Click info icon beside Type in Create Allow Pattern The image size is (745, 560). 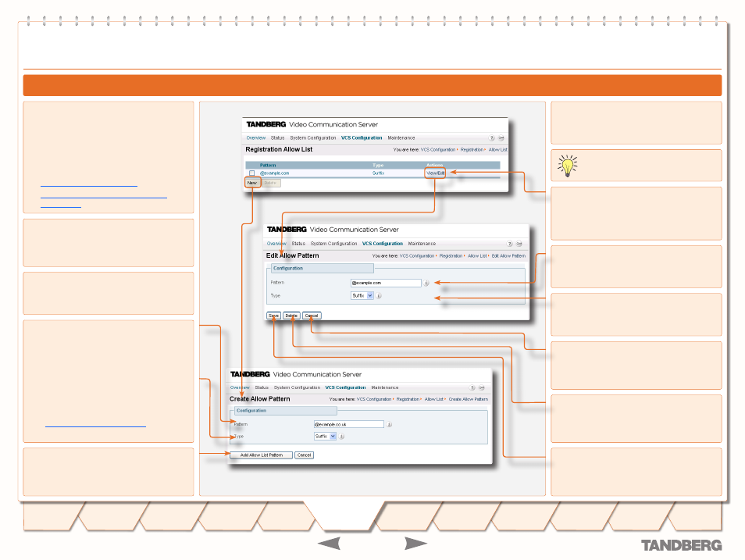[x=341, y=436]
